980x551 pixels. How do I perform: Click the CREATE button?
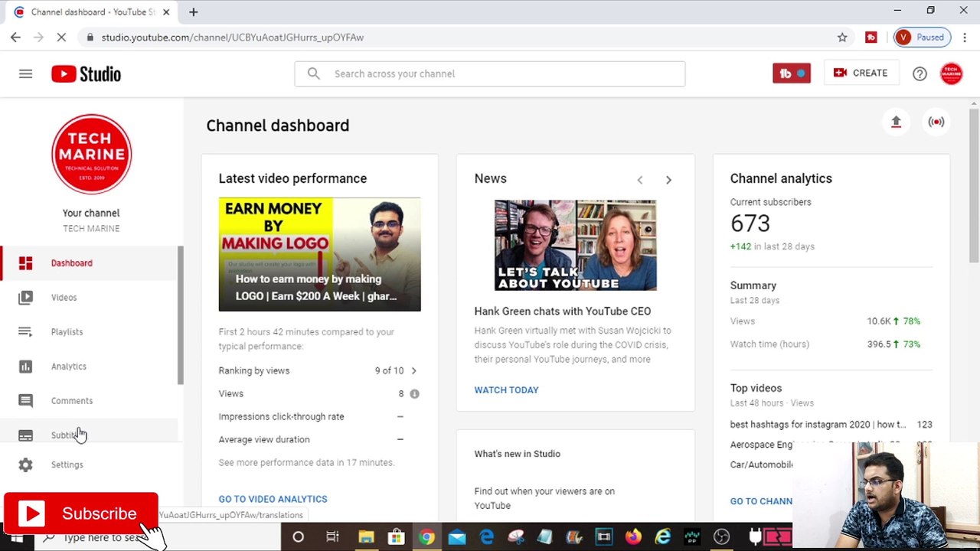tap(861, 73)
